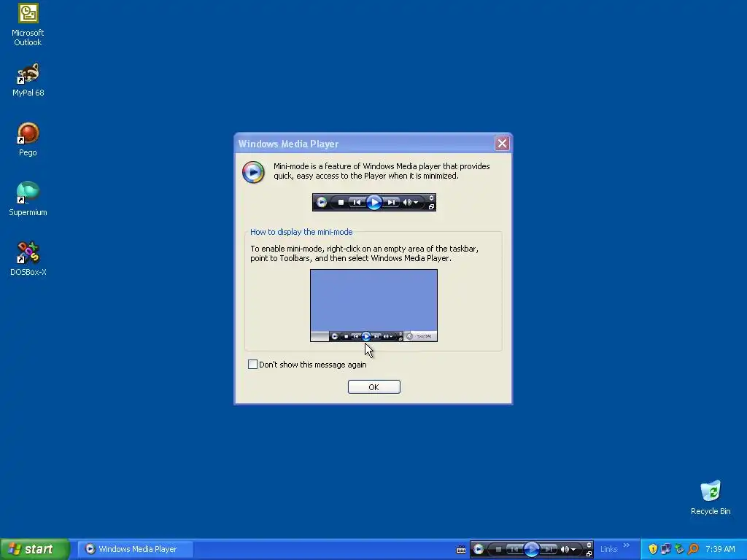This screenshot has width=747, height=560.
Task: Open the Microsoft Outlook desktop icon
Action: click(x=28, y=25)
